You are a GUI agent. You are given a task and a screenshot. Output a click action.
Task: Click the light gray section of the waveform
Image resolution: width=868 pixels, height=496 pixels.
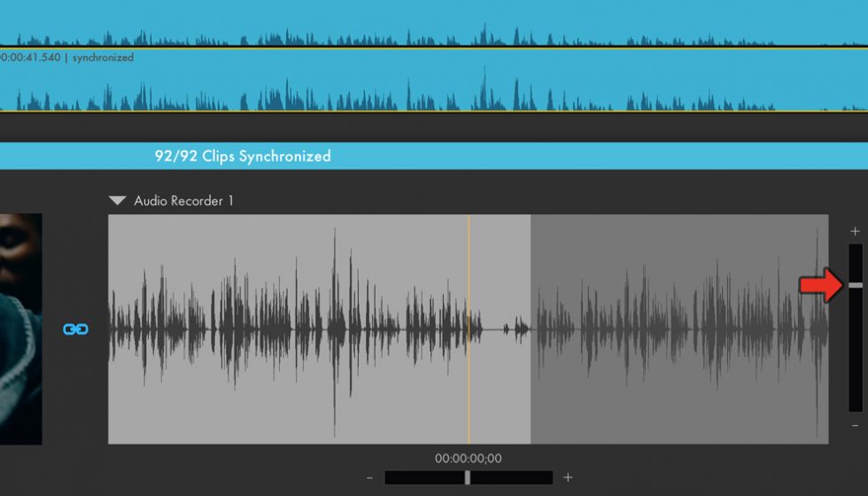319,399
